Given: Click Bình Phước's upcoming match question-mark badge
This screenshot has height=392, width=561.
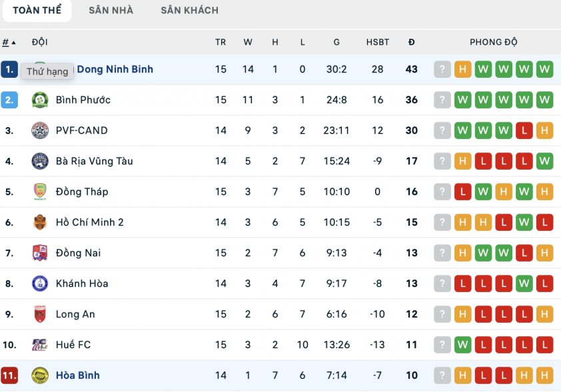Looking at the screenshot, I should [x=442, y=100].
